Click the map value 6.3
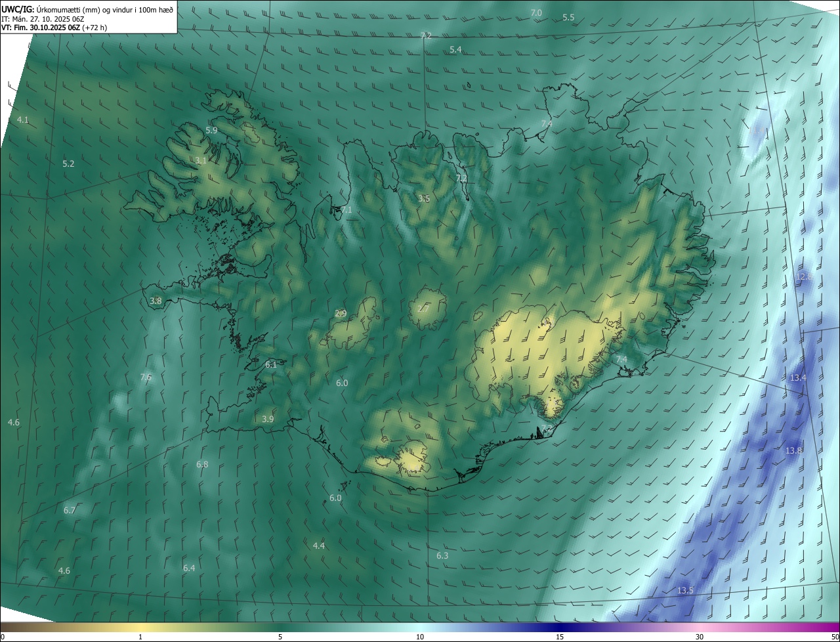 (442, 556)
